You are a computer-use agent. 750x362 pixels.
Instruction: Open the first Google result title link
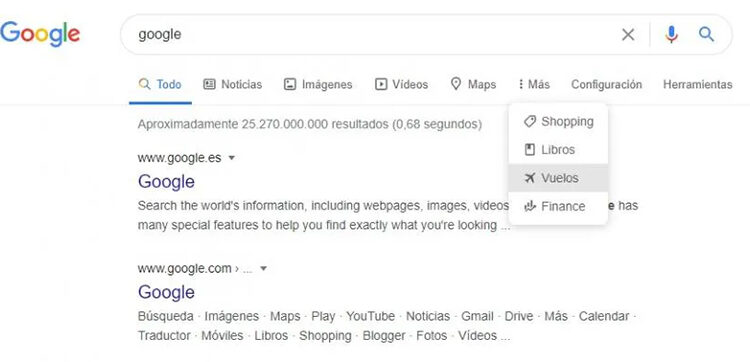point(166,182)
